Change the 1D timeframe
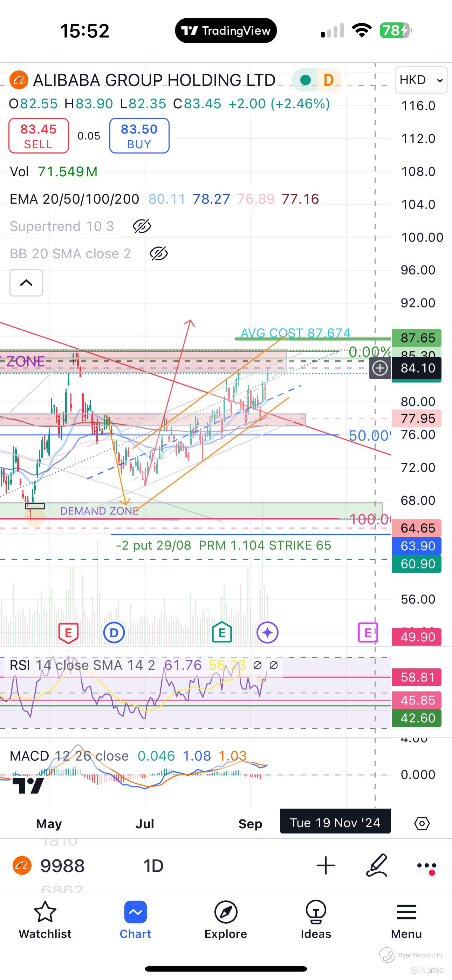The image size is (452, 980). pyautogui.click(x=153, y=866)
